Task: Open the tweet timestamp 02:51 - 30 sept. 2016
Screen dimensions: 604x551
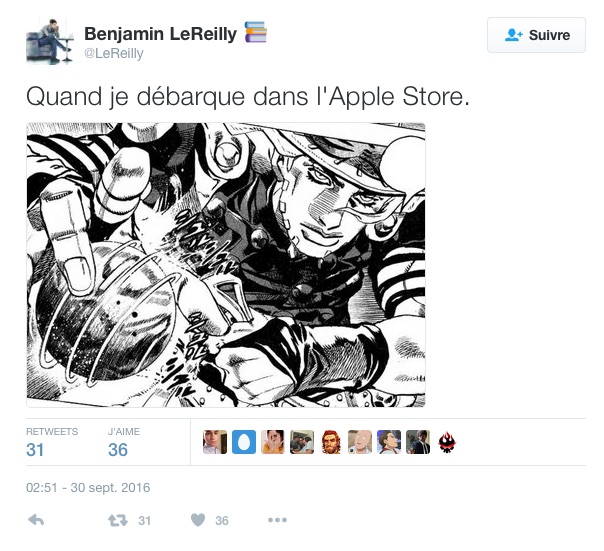Action: (88, 488)
